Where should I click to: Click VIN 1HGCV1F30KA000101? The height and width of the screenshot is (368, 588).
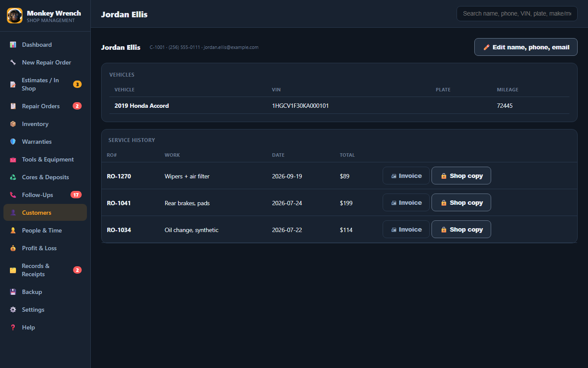tap(300, 106)
